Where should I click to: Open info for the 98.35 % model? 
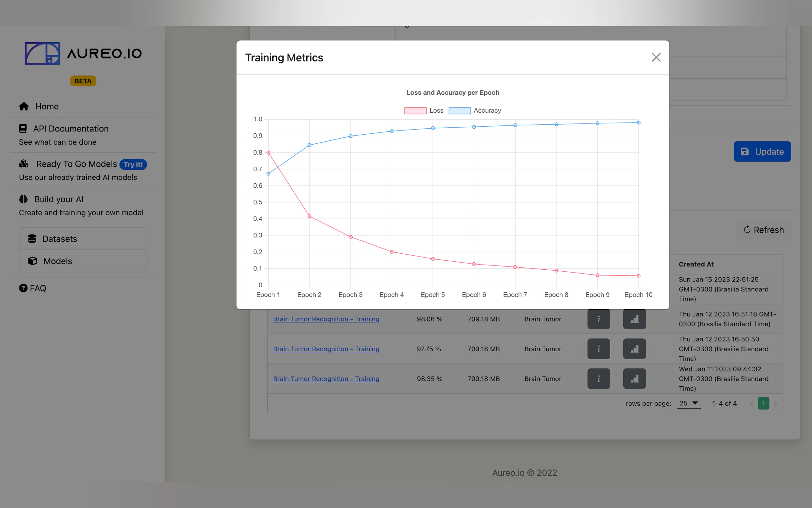pyautogui.click(x=598, y=379)
